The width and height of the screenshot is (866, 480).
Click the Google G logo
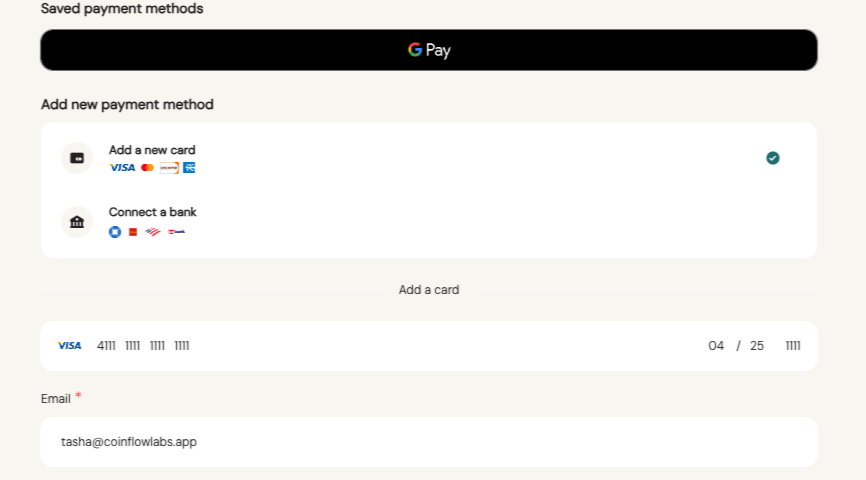(415, 50)
